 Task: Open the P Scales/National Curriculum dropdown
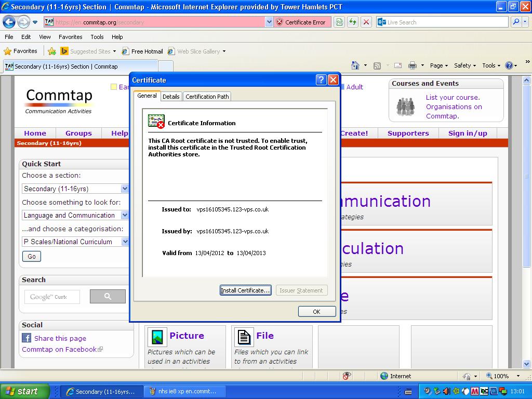(75, 242)
